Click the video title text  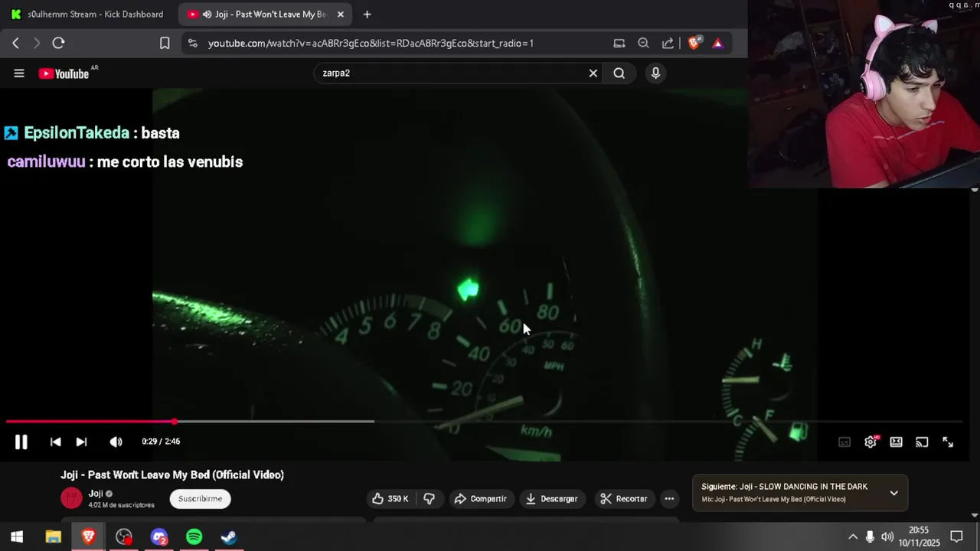172,475
